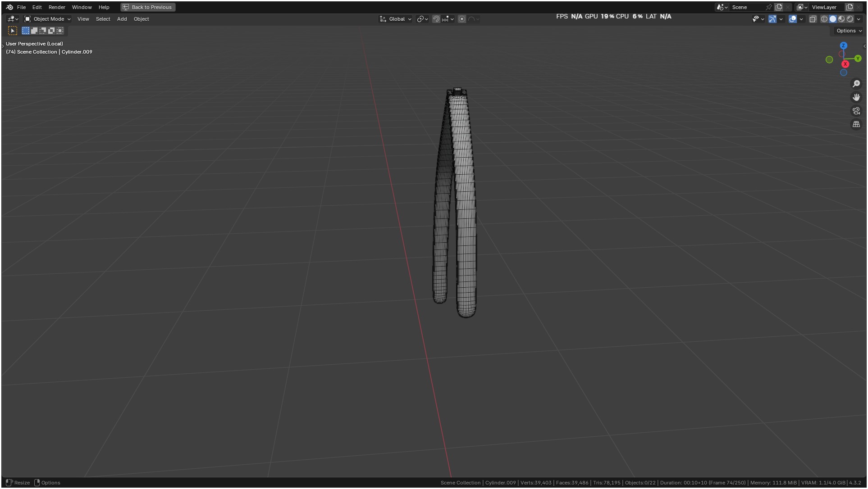Open the Object Mode dropdown
Image resolution: width=868 pixels, height=489 pixels.
[48, 19]
